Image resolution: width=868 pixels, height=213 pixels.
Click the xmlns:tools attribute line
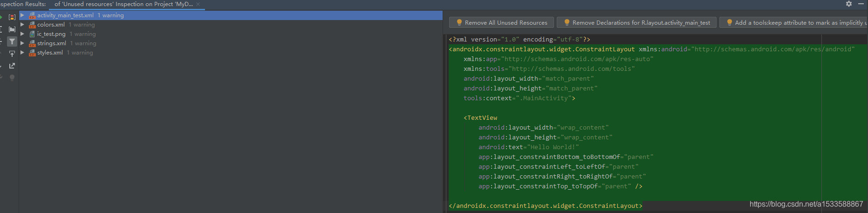[549, 69]
